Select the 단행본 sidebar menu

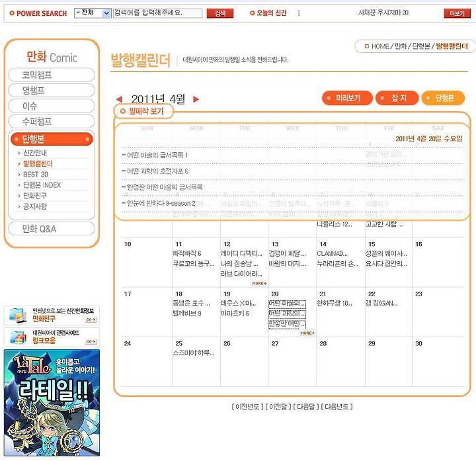52,139
